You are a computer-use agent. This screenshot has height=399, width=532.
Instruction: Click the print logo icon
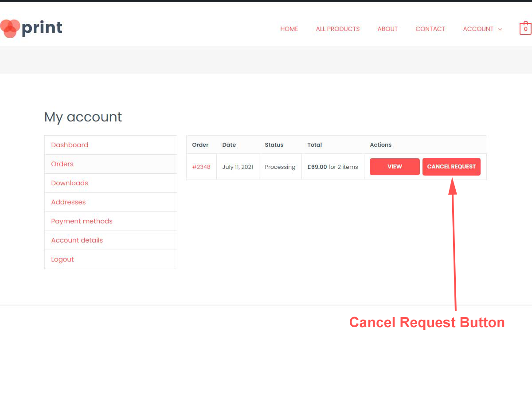click(x=11, y=28)
